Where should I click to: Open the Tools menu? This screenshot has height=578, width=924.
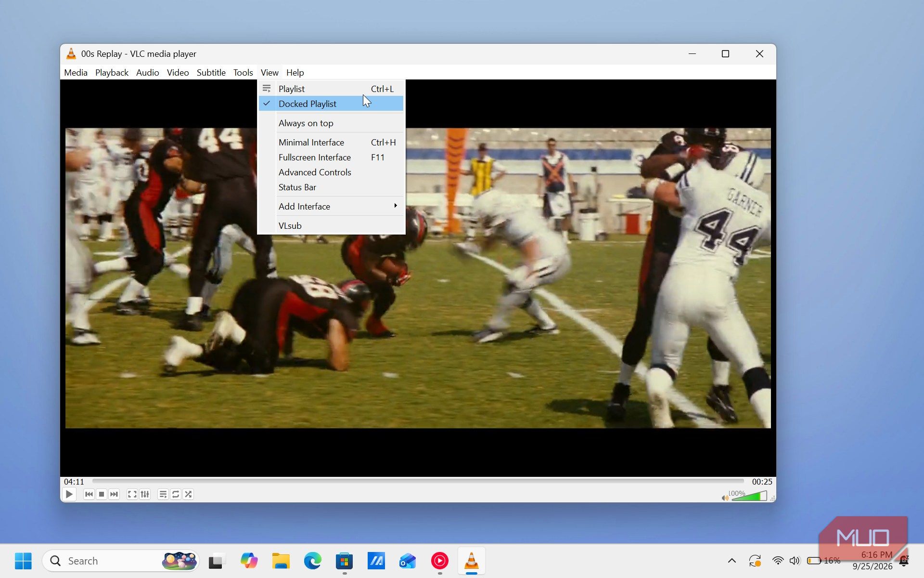click(243, 73)
